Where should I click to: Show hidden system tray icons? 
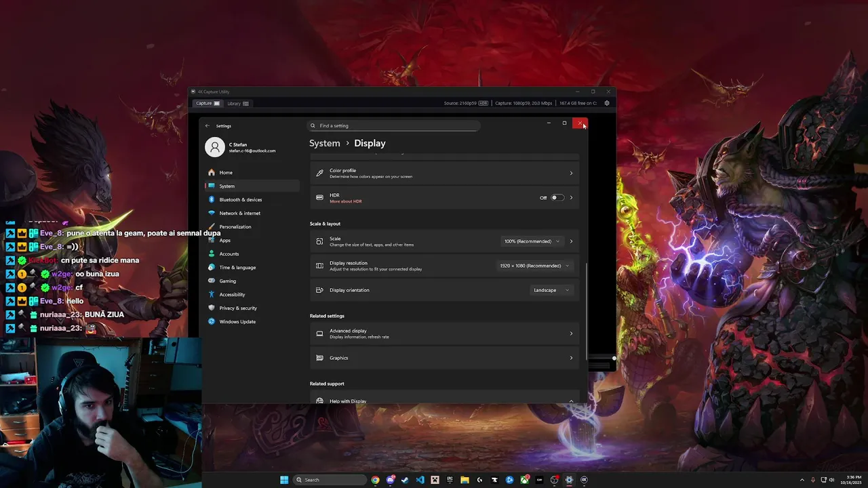pos(802,480)
